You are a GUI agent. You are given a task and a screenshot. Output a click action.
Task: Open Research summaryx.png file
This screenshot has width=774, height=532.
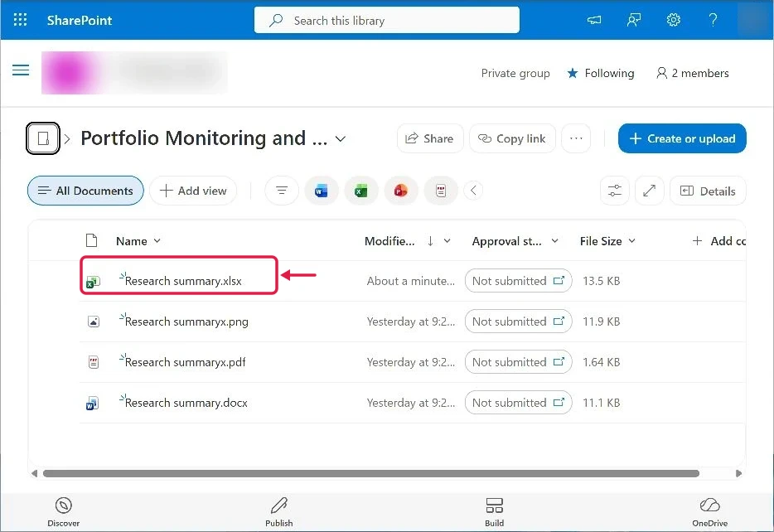point(186,322)
